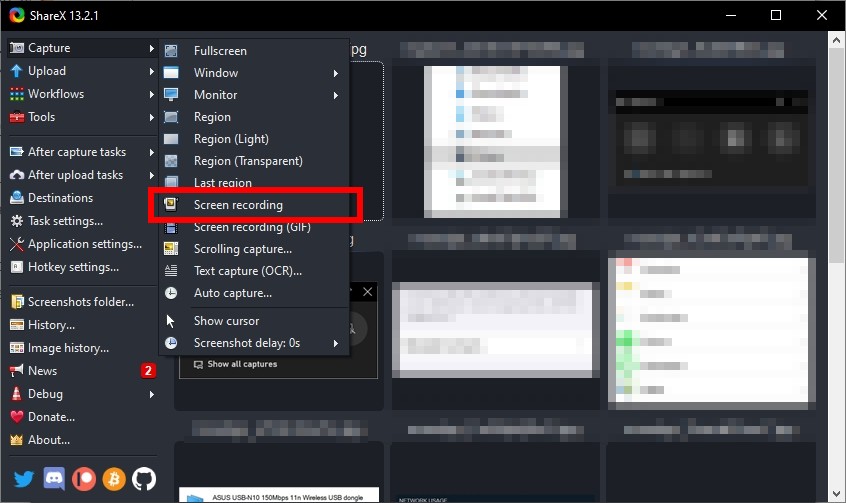Open History... window
The width and height of the screenshot is (846, 503).
coord(82,325)
